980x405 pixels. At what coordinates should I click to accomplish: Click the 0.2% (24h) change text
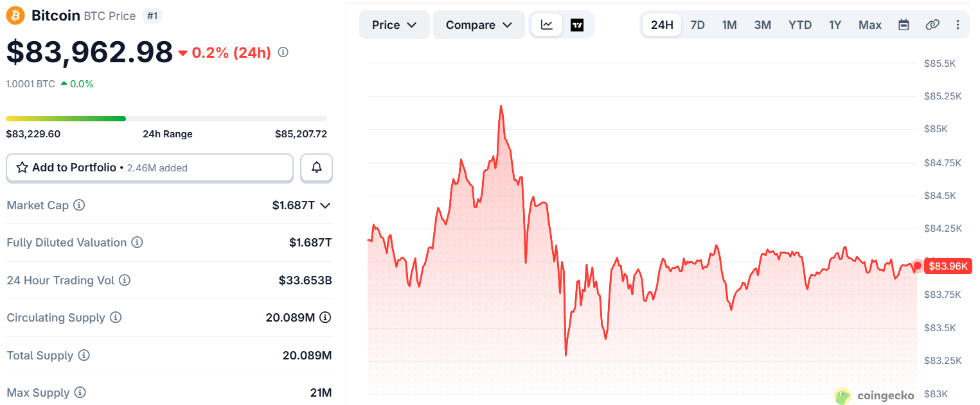[231, 53]
